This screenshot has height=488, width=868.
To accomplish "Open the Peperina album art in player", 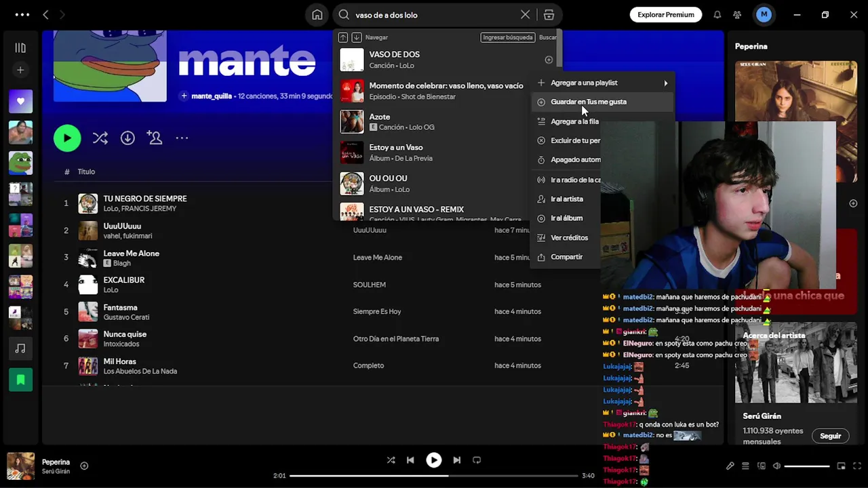I will coord(20,466).
